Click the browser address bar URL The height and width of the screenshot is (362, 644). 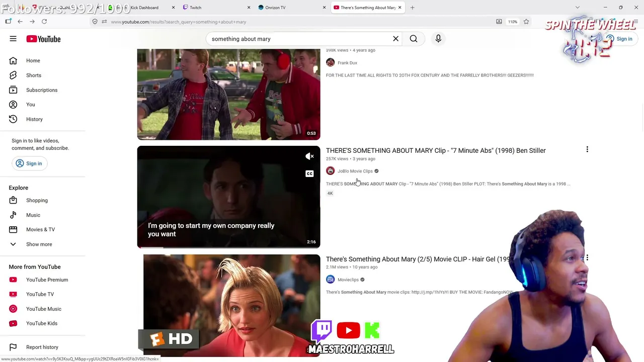click(x=179, y=22)
